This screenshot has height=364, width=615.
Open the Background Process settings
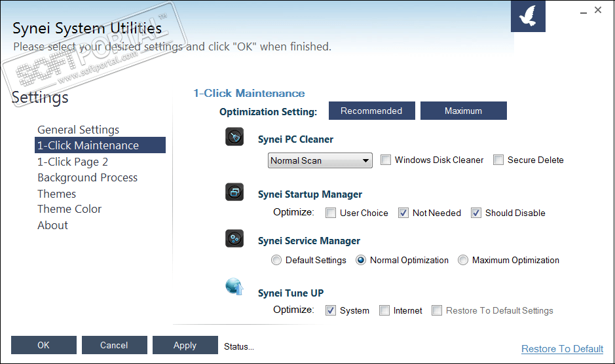88,177
